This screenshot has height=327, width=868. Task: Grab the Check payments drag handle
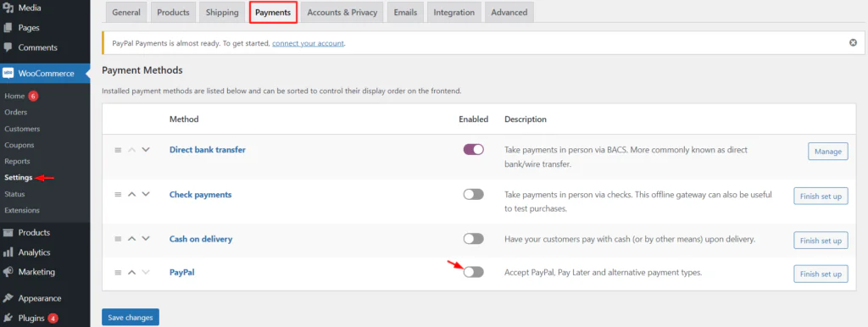pyautogui.click(x=117, y=195)
